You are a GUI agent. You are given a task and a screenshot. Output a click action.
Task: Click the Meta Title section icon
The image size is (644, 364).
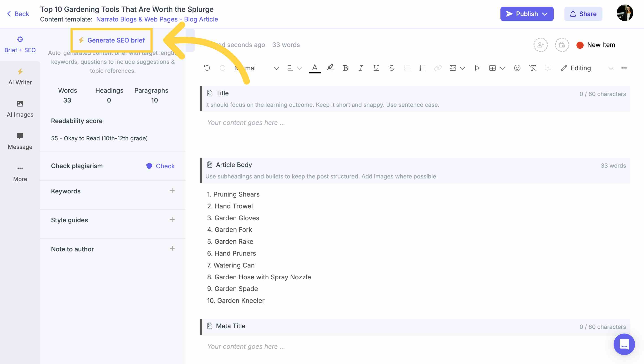(x=210, y=326)
